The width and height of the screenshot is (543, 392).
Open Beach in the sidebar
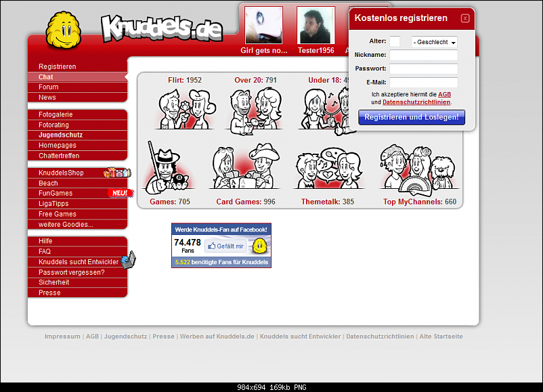pos(78,183)
